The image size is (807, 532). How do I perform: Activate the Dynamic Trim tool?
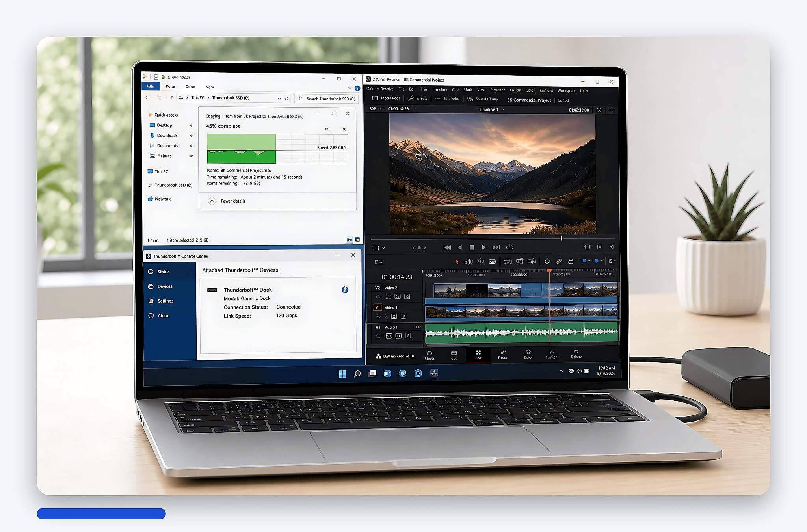(480, 261)
